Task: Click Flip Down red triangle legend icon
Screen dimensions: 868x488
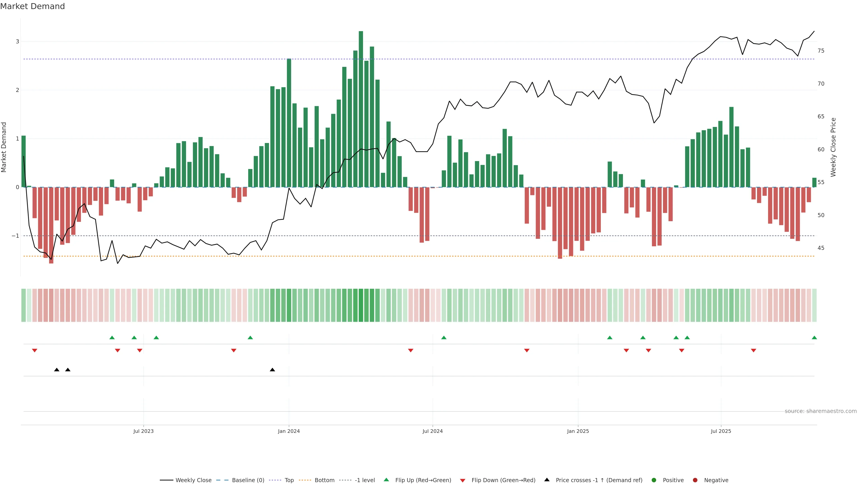Action: [x=463, y=481]
